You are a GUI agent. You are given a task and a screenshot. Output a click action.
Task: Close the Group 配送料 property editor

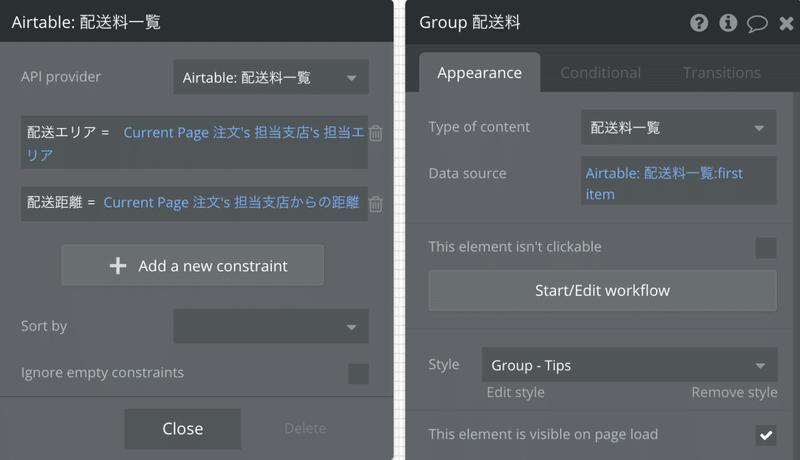786,23
